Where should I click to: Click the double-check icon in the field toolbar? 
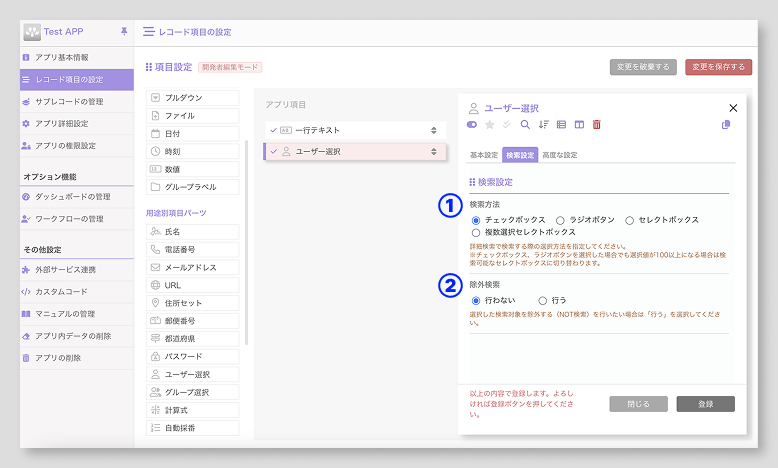click(507, 125)
